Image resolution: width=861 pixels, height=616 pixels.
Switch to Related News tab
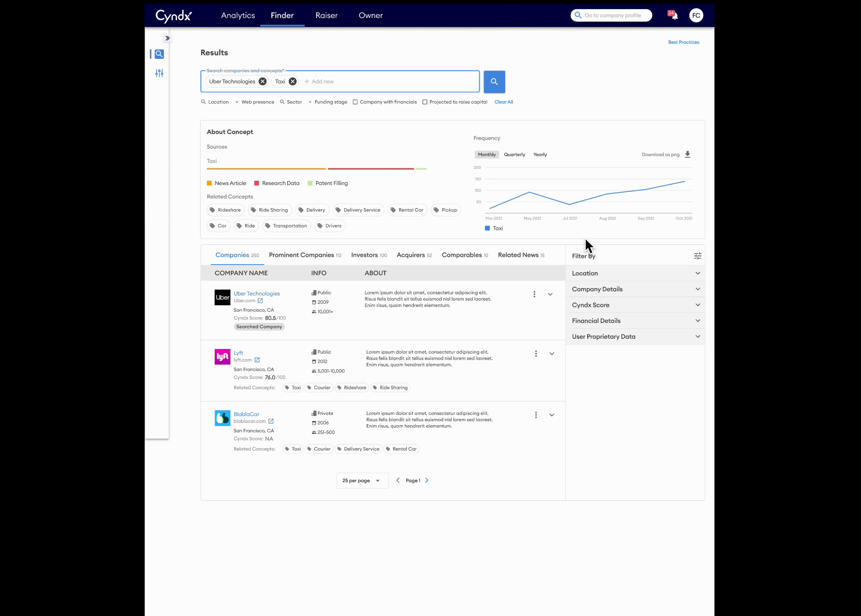pos(521,255)
